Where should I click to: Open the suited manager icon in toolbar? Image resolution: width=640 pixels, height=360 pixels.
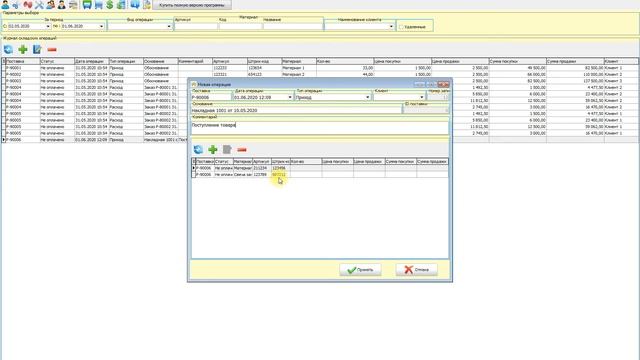point(62,5)
